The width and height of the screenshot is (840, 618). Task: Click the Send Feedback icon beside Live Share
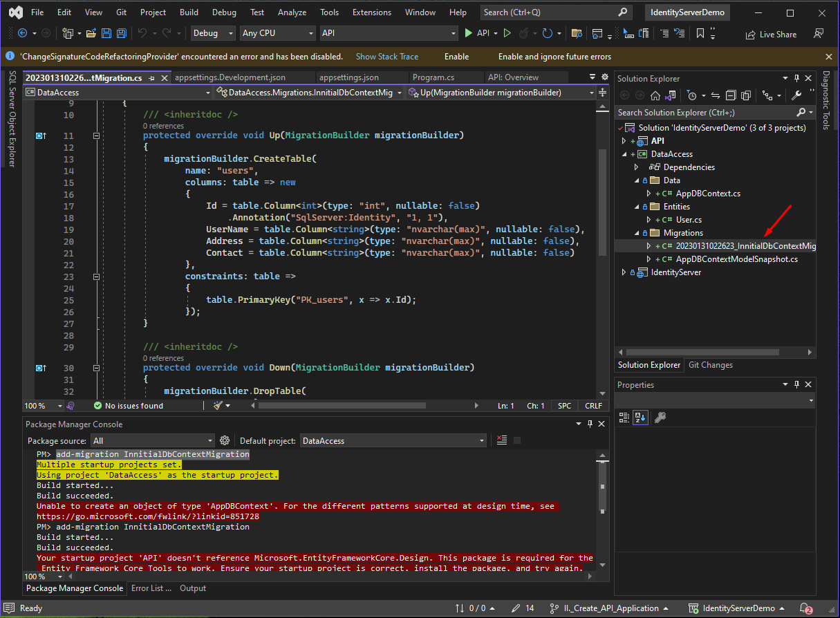point(819,33)
